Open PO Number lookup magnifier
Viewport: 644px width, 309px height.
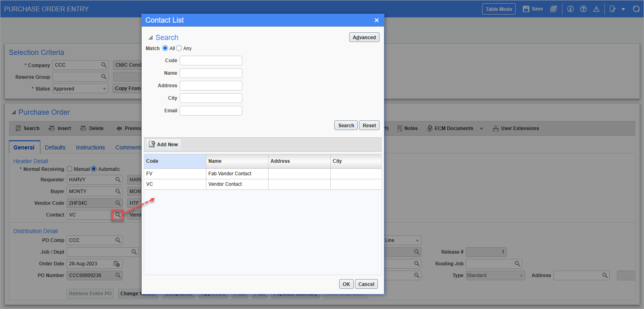coord(118,275)
